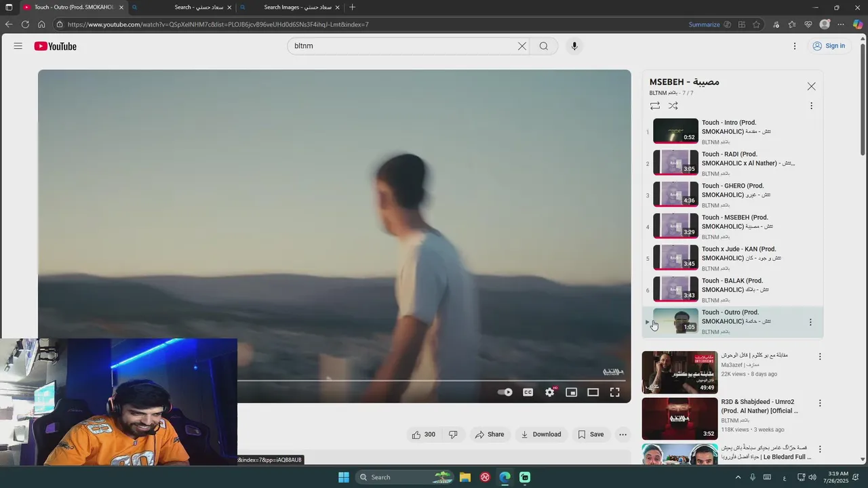Toggle theater mode
This screenshot has width=868, height=488.
(593, 392)
